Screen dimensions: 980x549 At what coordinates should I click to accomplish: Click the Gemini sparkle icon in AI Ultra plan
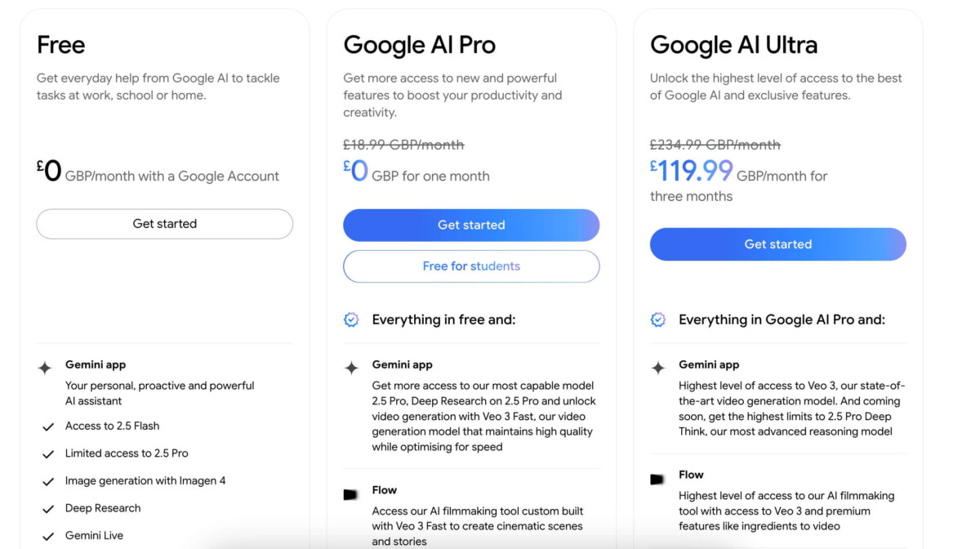pyautogui.click(x=658, y=368)
